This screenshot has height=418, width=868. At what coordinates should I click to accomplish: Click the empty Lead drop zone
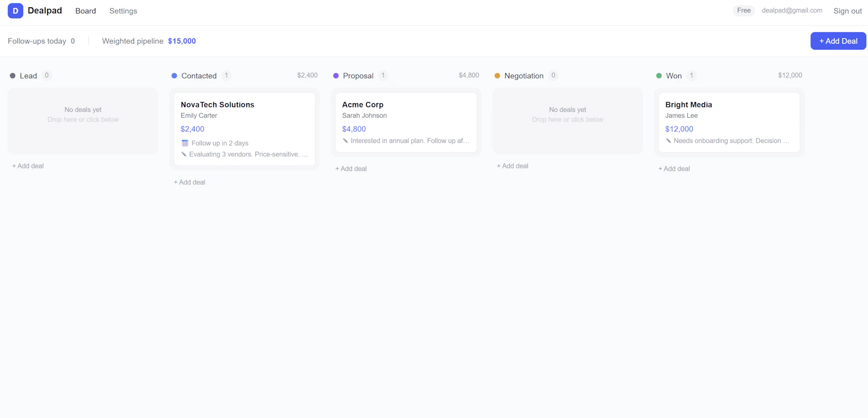(83, 121)
